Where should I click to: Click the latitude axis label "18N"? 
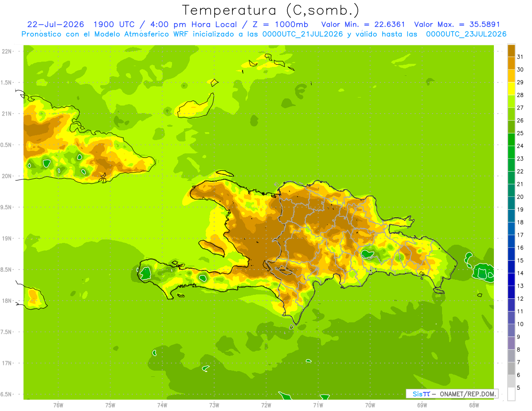point(7,301)
